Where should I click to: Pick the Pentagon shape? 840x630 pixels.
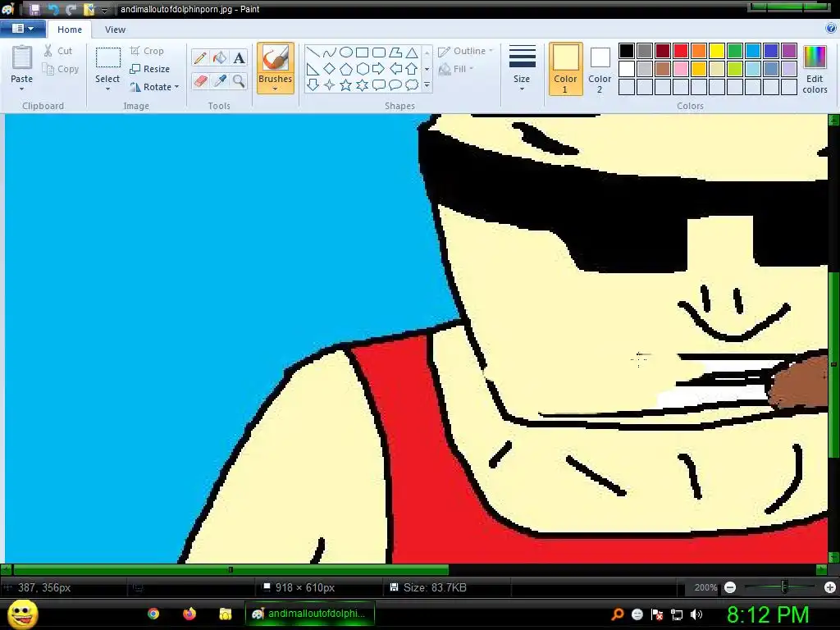pos(346,69)
